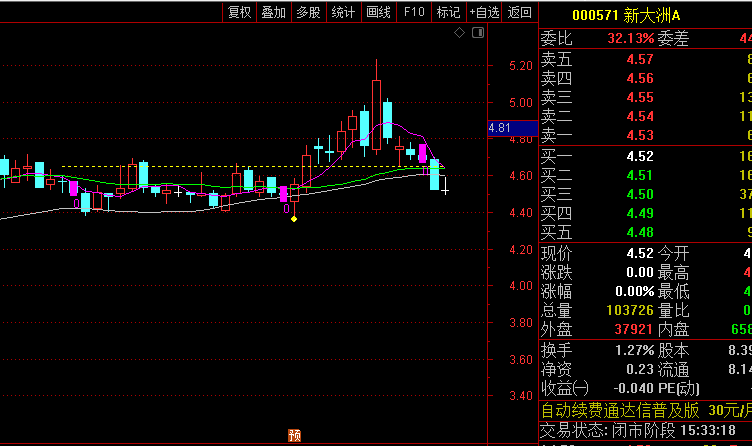Click the 涨跌 value 0.00
752x446 pixels.
pos(640,272)
